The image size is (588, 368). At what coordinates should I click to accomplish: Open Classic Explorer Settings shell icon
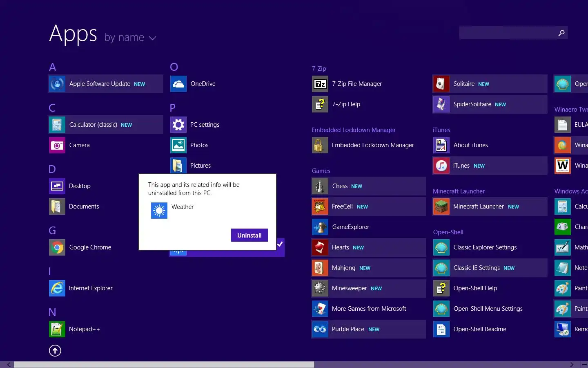coord(441,247)
